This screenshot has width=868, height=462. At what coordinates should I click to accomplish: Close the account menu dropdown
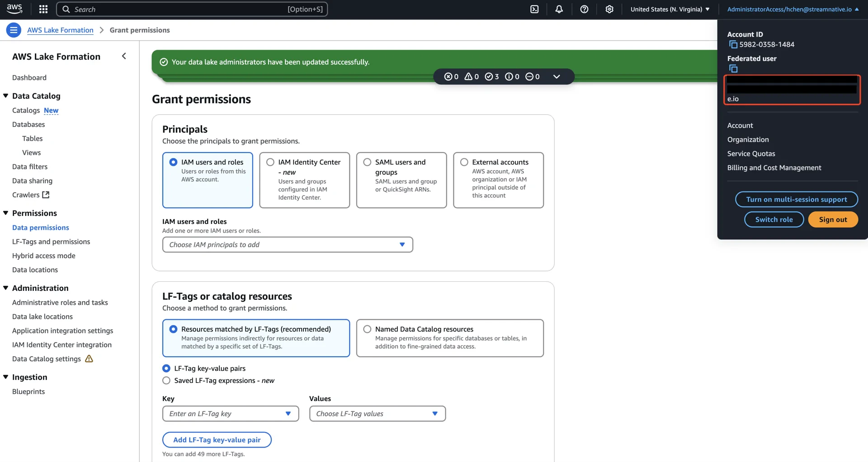793,9
